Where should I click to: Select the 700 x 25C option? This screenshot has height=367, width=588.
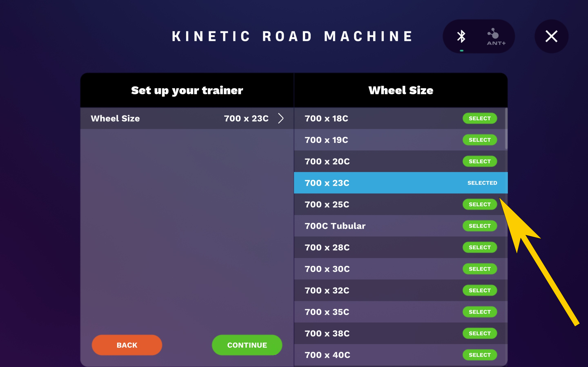tap(479, 204)
